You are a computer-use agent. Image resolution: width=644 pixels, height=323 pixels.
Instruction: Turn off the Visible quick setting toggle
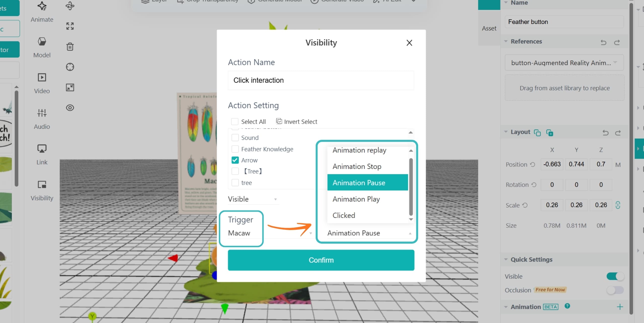coord(615,276)
